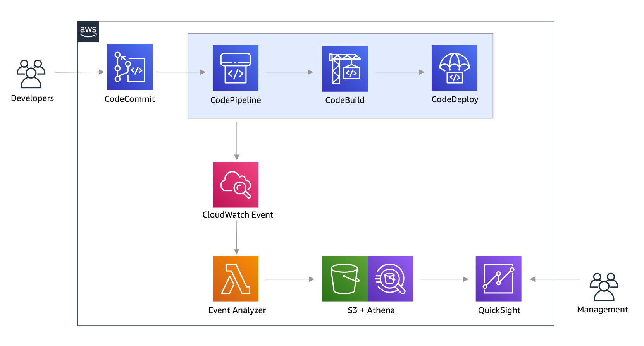Click the CodeCommit label
The width and height of the screenshot is (644, 346).
(130, 99)
